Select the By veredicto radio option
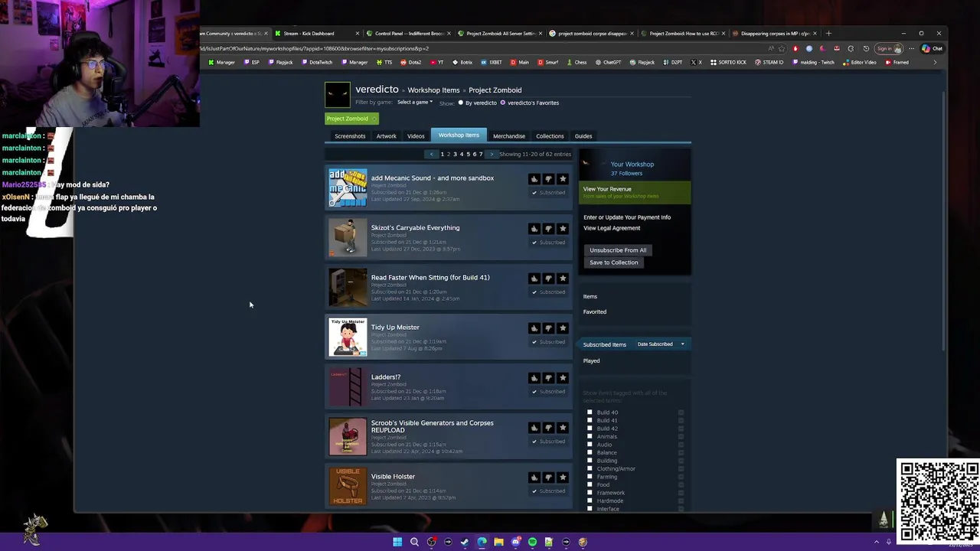Viewport: 980px width, 551px height. pos(461,103)
